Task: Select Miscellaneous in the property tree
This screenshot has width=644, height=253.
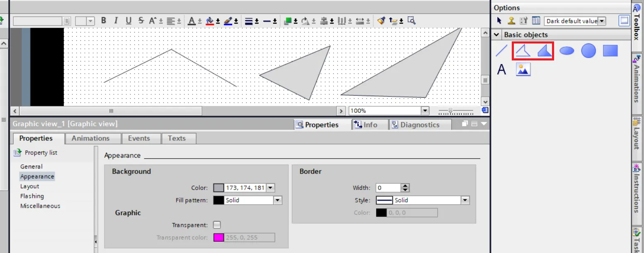Action: [40, 206]
